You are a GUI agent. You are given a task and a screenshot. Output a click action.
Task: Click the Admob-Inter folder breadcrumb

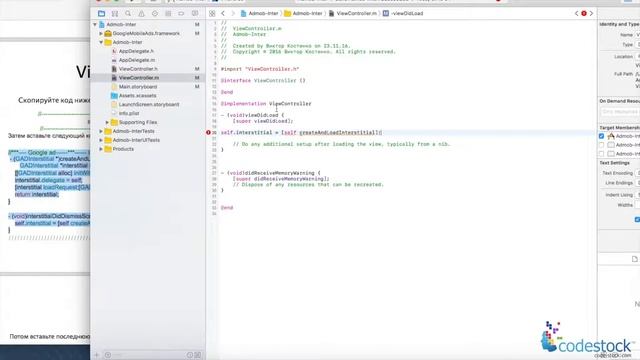point(303,13)
